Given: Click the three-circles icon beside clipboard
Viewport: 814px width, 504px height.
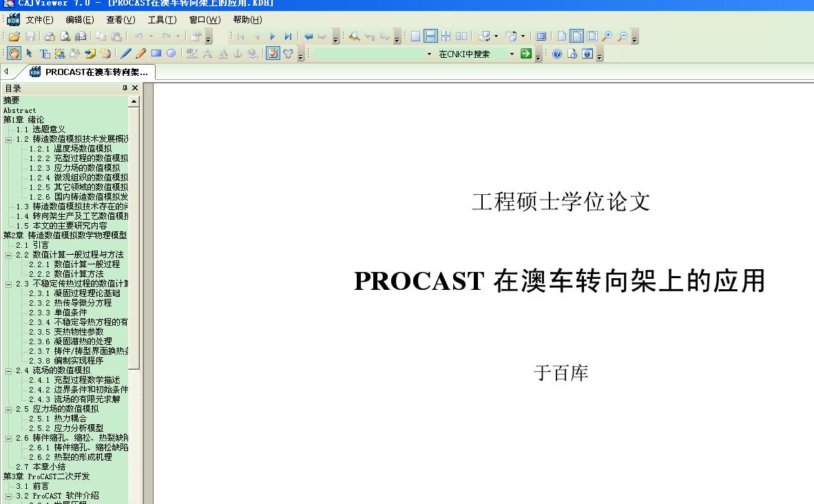Looking at the screenshot, I should click(x=289, y=54).
